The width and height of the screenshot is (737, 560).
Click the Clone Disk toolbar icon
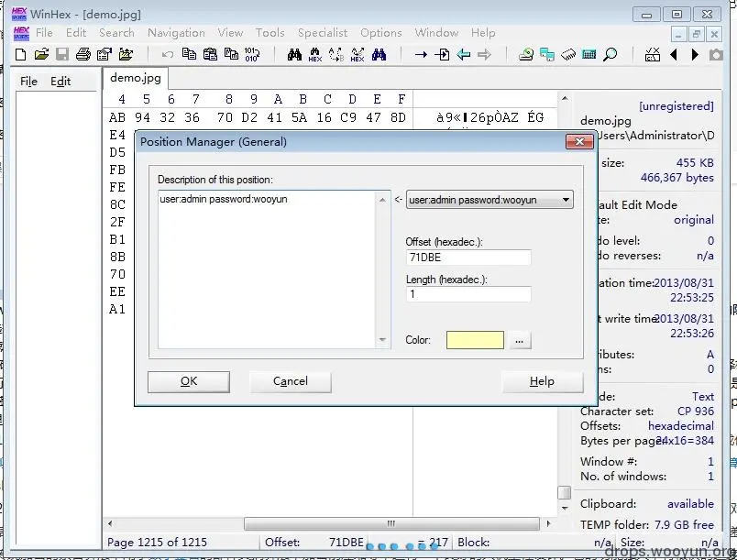(547, 54)
